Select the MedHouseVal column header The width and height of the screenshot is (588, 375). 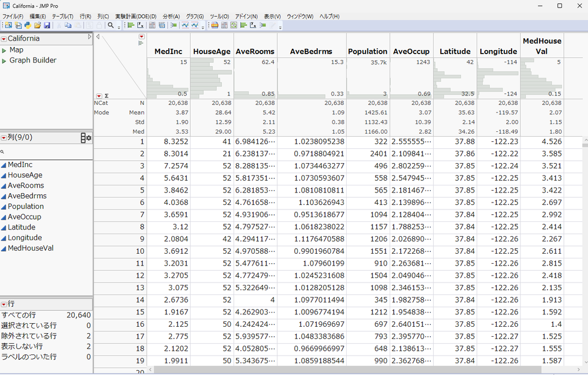pos(542,46)
